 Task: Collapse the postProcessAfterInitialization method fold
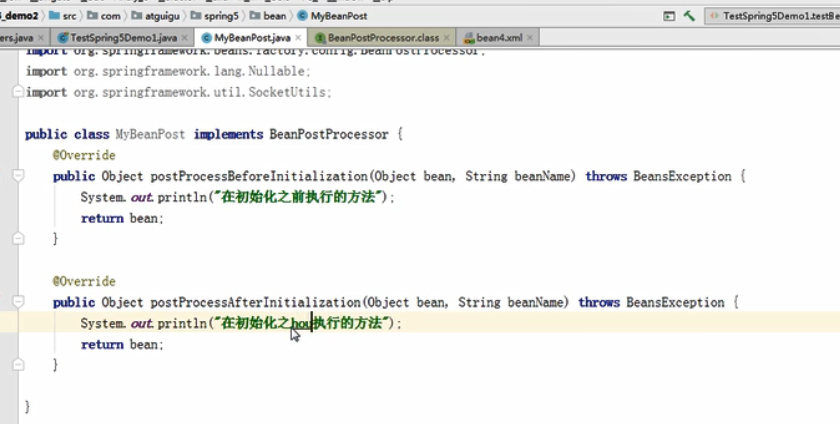point(18,301)
